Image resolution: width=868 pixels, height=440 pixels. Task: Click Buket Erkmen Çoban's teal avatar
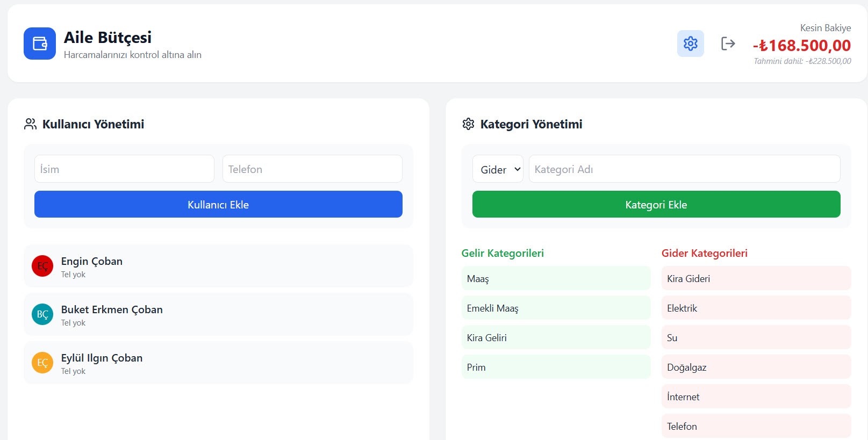pos(42,314)
